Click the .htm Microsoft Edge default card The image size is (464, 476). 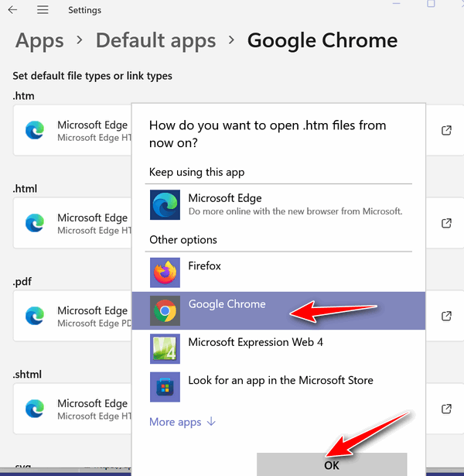pyautogui.click(x=73, y=130)
